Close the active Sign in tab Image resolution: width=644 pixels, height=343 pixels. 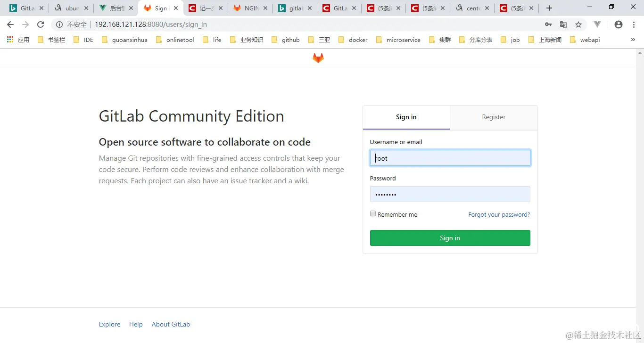(176, 8)
